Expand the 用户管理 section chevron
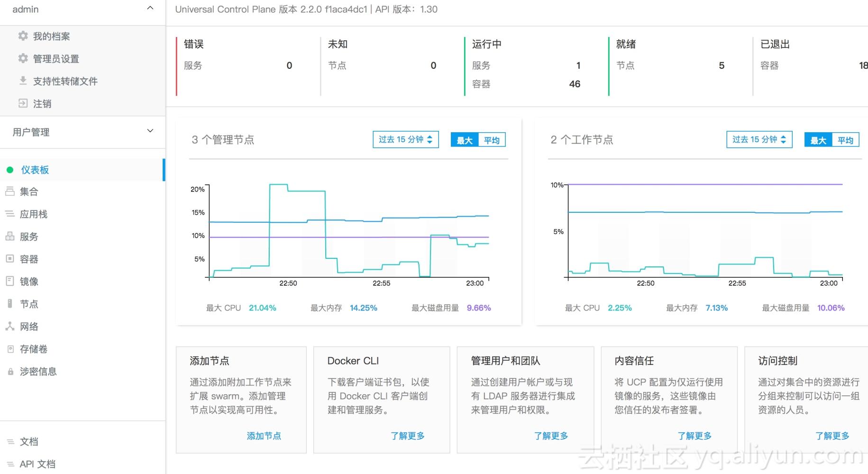 150,131
